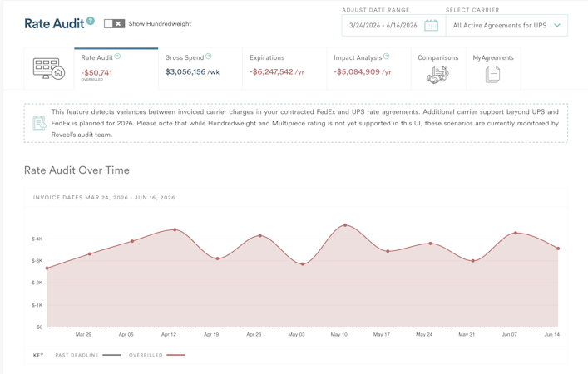
Task: Click the help icon beside Rate Audit title
Action: (91, 21)
